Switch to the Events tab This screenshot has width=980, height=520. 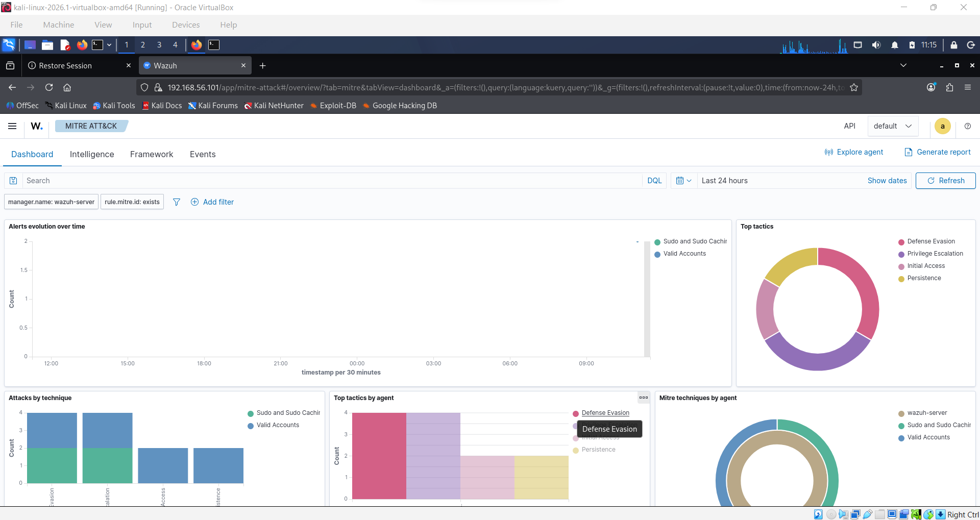coord(203,154)
